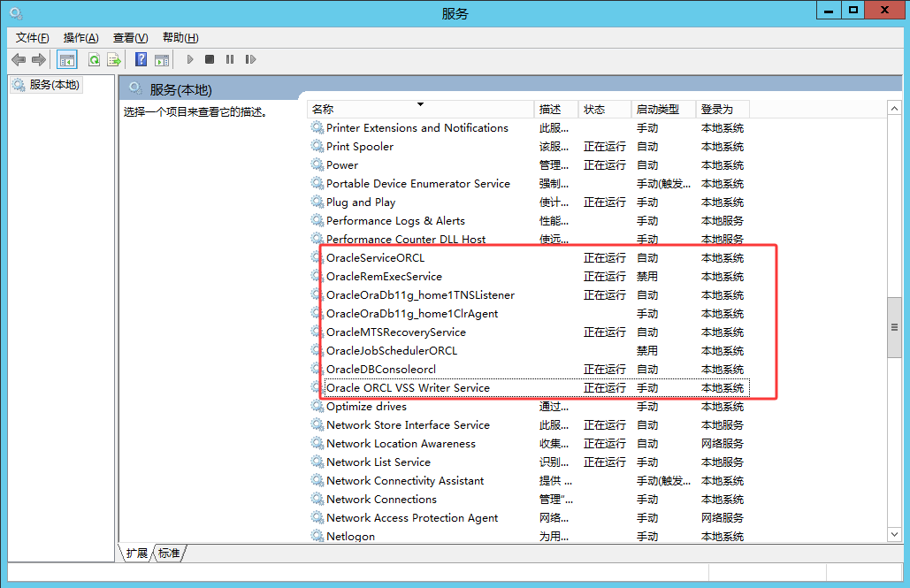Select OracleOraDb11g_home1TNSListener service
The height and width of the screenshot is (588, 910).
[529, 294]
